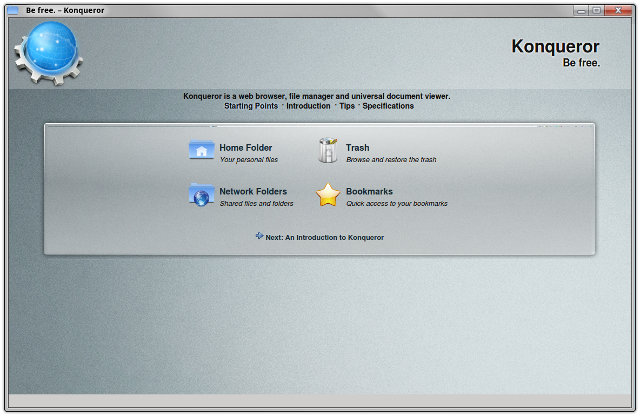Open the Bookmarks star icon
This screenshot has width=640, height=416.
tap(328, 195)
